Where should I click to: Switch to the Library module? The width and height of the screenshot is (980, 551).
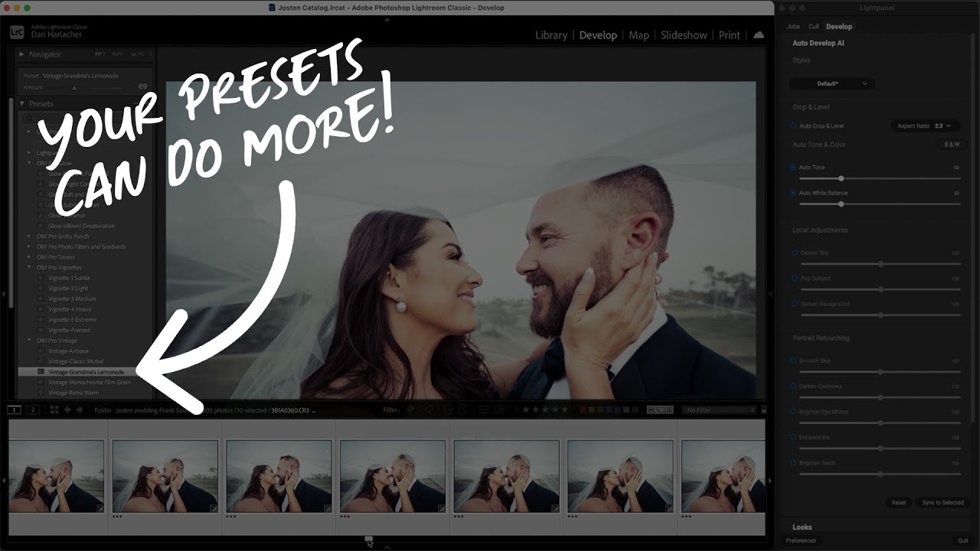pyautogui.click(x=551, y=35)
